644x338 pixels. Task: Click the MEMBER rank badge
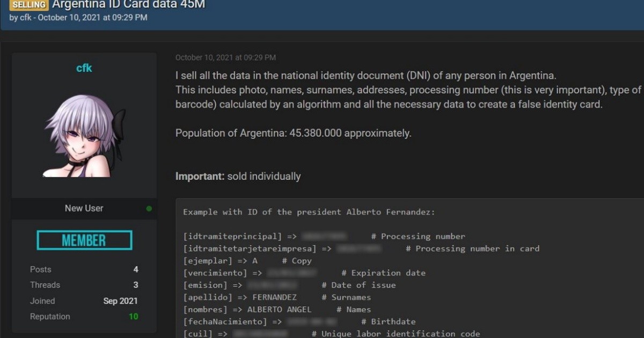tap(84, 240)
